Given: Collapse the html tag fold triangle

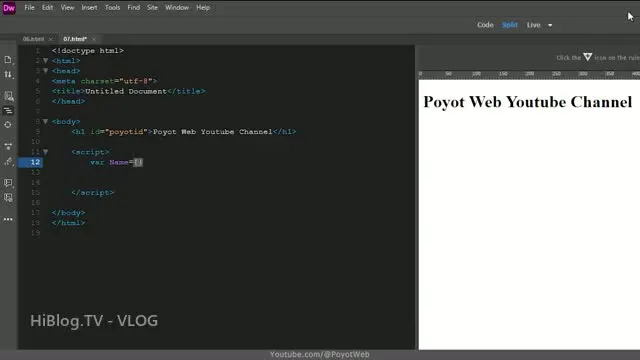Looking at the screenshot, I should coord(46,61).
